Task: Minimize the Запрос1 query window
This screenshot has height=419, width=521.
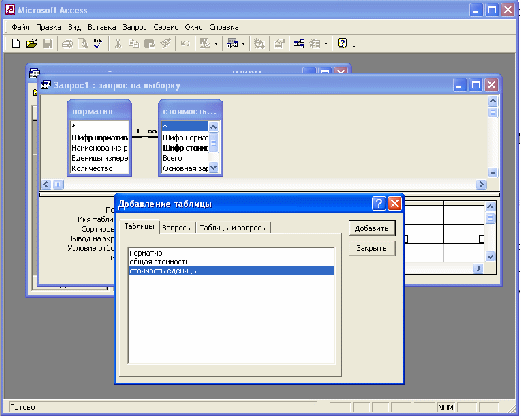Action: coord(459,85)
